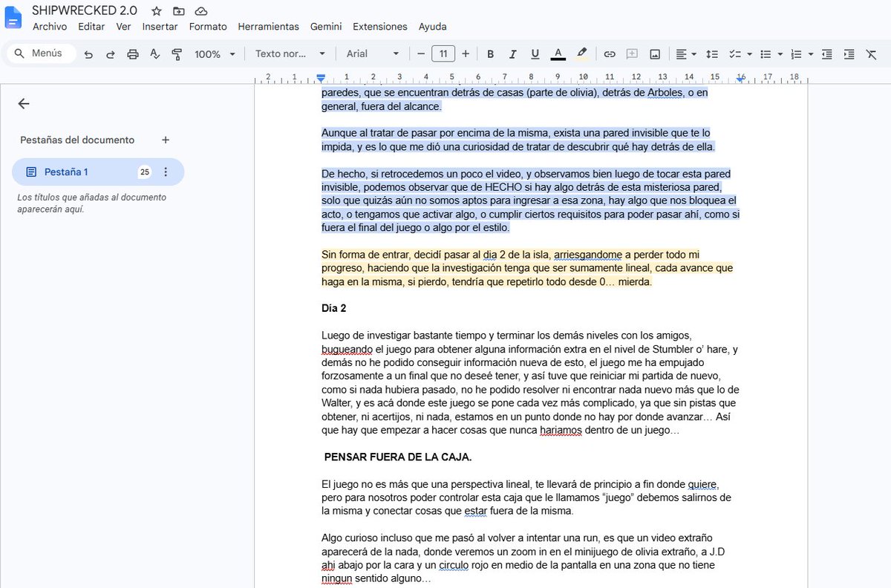Click the underlined word 'hariamos'
The height and width of the screenshot is (588, 891).
[561, 430]
